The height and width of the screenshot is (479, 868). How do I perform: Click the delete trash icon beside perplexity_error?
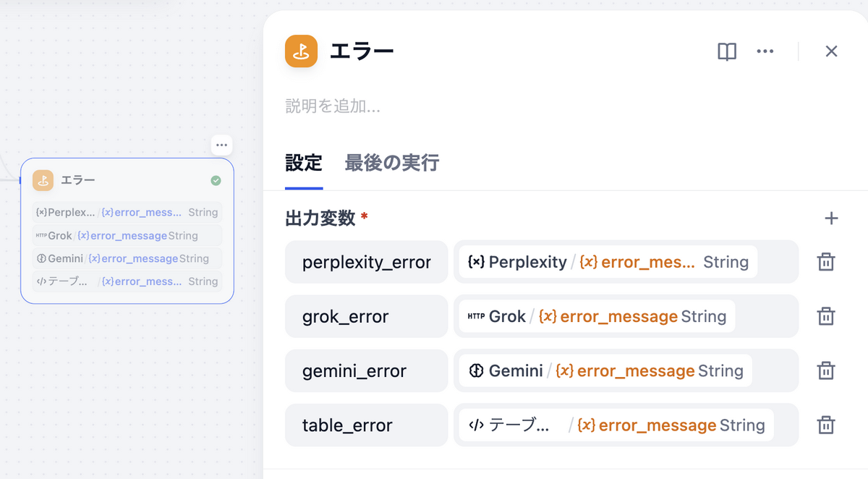(x=826, y=261)
